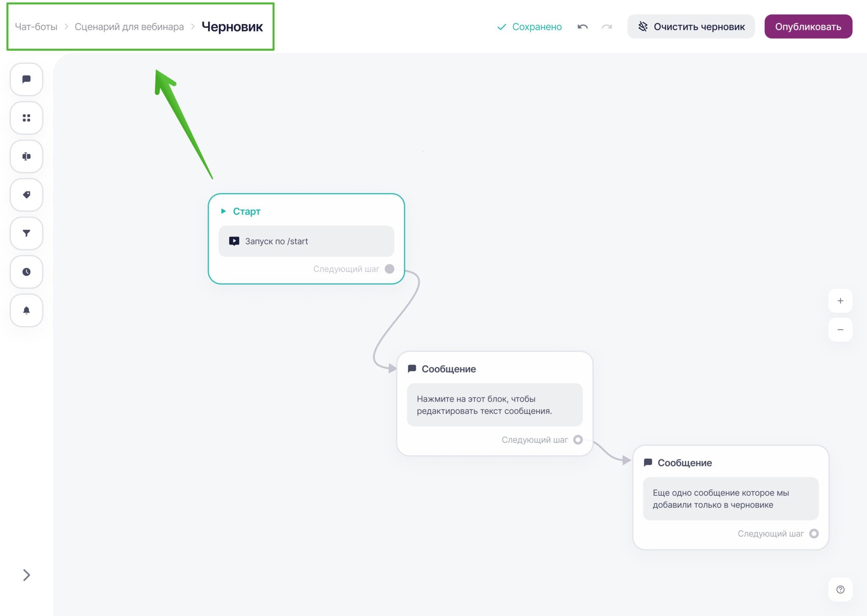This screenshot has width=867, height=616.
Task: Edit the first Сообщение text block
Action: pos(494,405)
